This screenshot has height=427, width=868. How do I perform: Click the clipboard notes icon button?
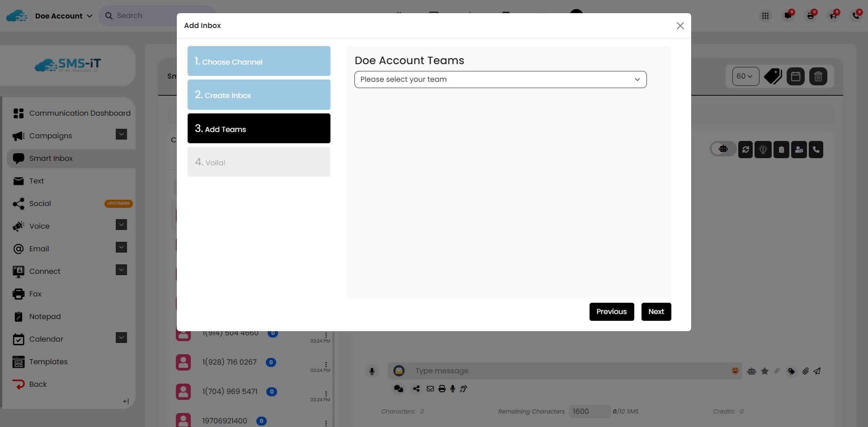pos(781,150)
